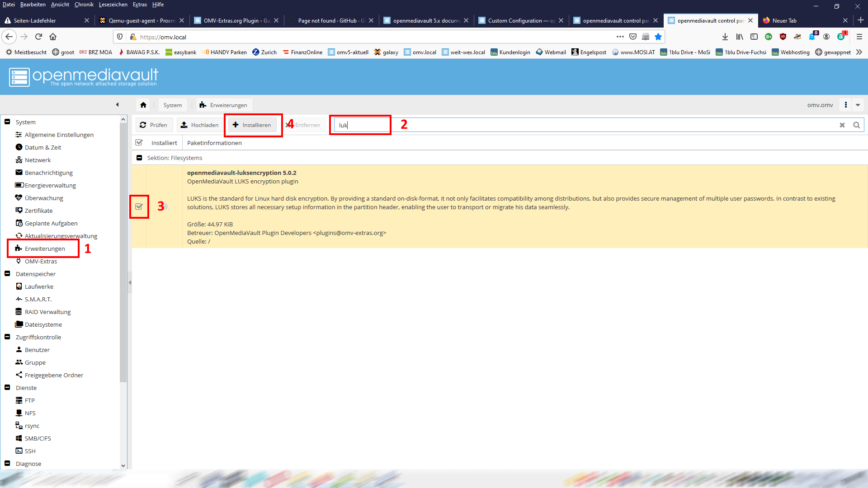Open S.M.A.R.T. settings
Image resolution: width=868 pixels, height=488 pixels.
pos(38,299)
